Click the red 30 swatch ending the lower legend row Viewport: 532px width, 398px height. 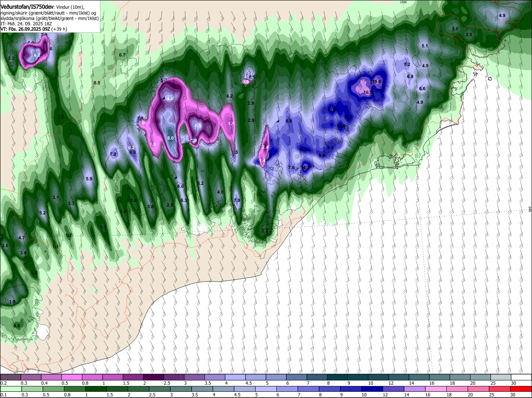pyautogui.click(x=521, y=389)
